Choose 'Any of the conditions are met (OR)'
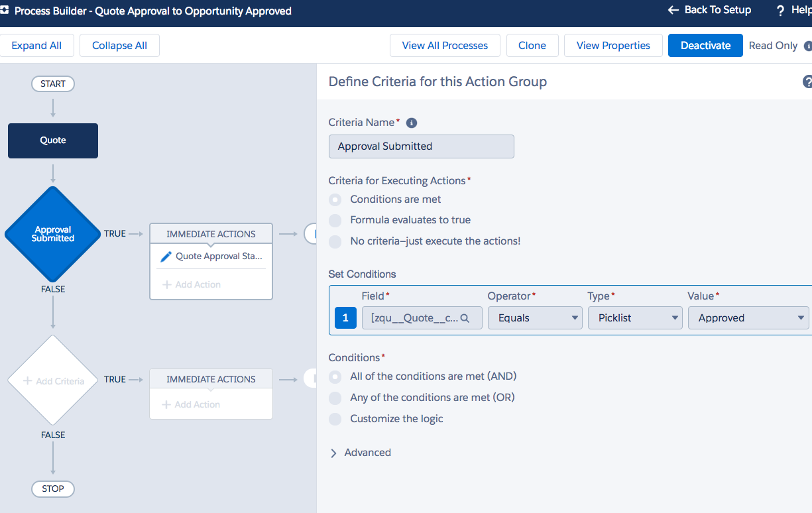 (336, 398)
